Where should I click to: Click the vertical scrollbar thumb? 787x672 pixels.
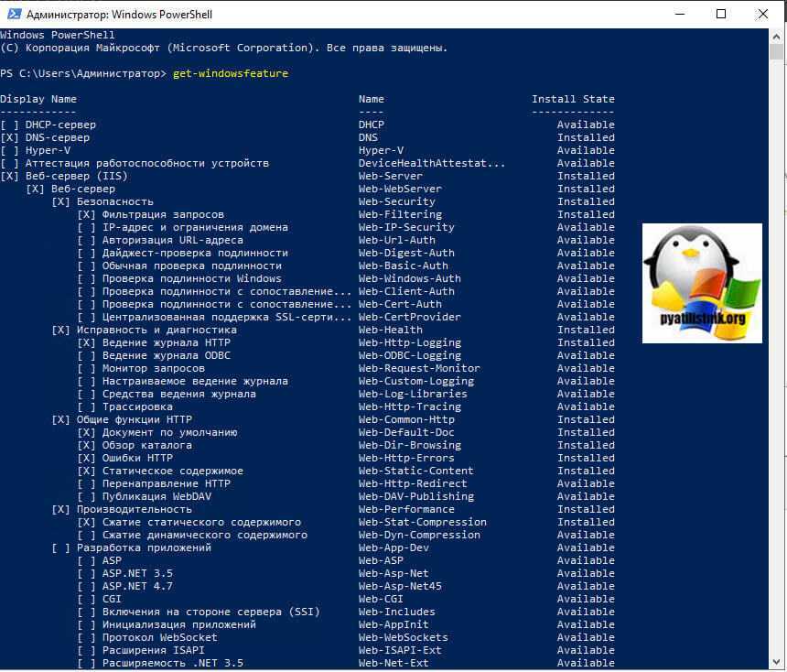779,53
